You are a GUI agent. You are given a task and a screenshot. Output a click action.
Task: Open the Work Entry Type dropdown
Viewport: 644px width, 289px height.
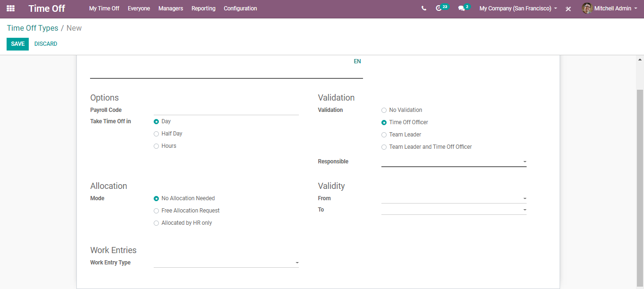click(226, 263)
